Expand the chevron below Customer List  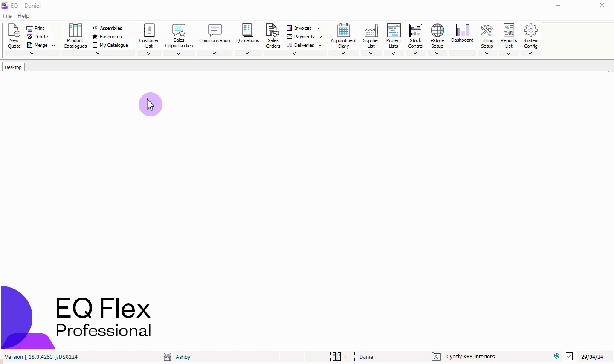tap(149, 53)
